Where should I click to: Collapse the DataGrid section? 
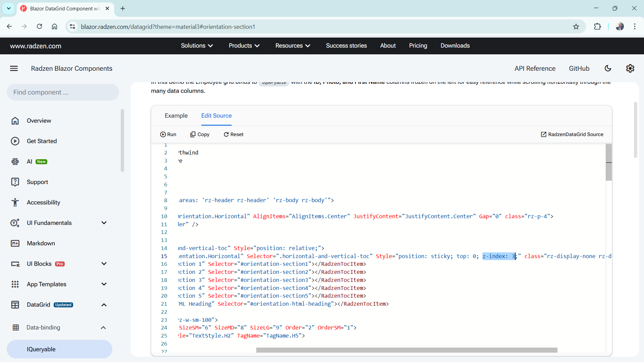104,305
